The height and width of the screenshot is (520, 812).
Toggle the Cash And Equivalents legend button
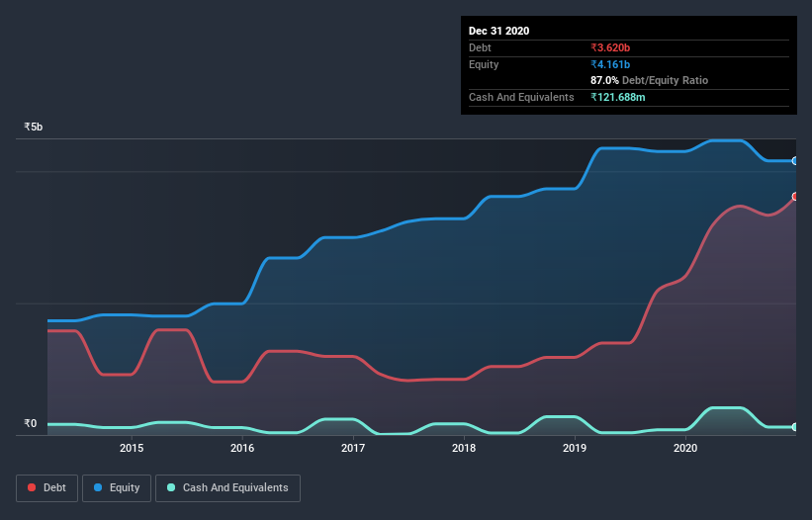coord(227,488)
